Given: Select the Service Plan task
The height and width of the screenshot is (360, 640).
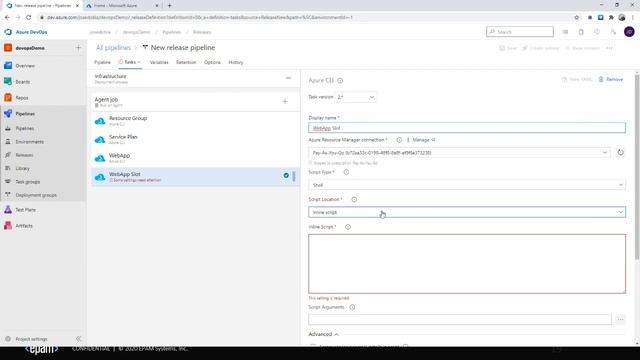Looking at the screenshot, I should point(195,140).
